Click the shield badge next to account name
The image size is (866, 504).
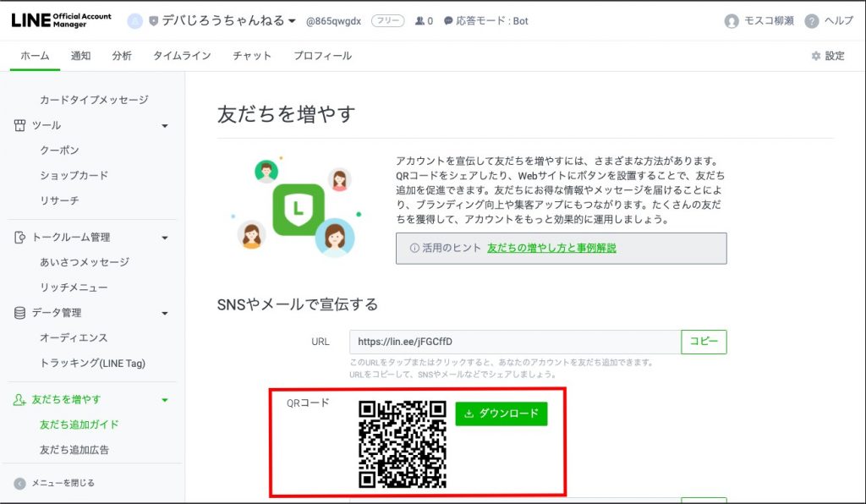pyautogui.click(x=154, y=21)
